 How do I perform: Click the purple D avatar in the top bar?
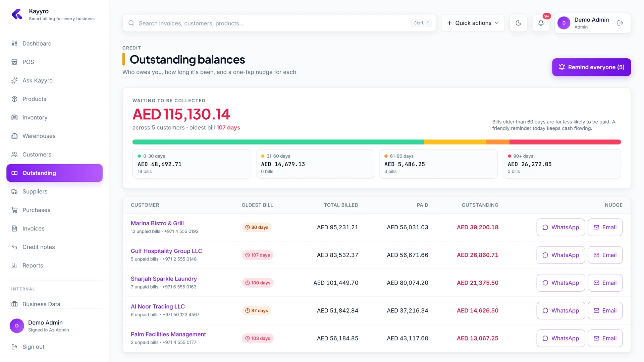coord(564,23)
